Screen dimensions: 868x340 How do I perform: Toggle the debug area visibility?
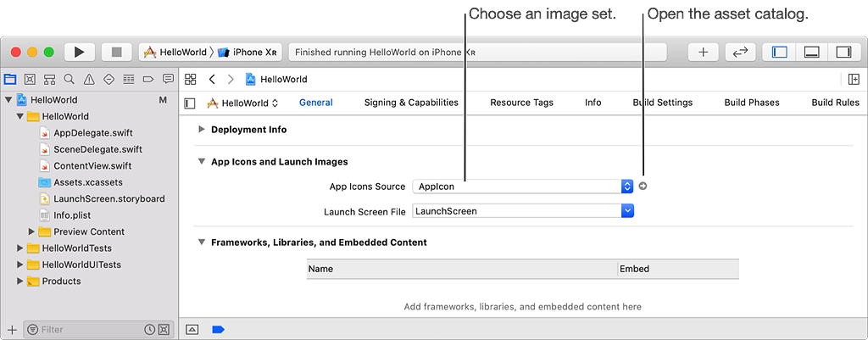pos(811,52)
